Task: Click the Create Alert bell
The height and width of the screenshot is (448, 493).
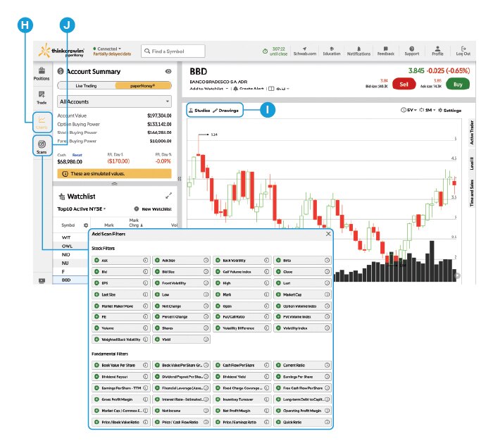Action: [x=235, y=89]
